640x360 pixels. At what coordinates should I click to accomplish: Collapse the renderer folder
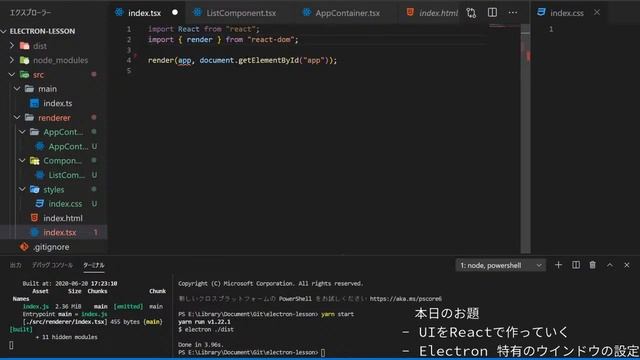[17, 118]
